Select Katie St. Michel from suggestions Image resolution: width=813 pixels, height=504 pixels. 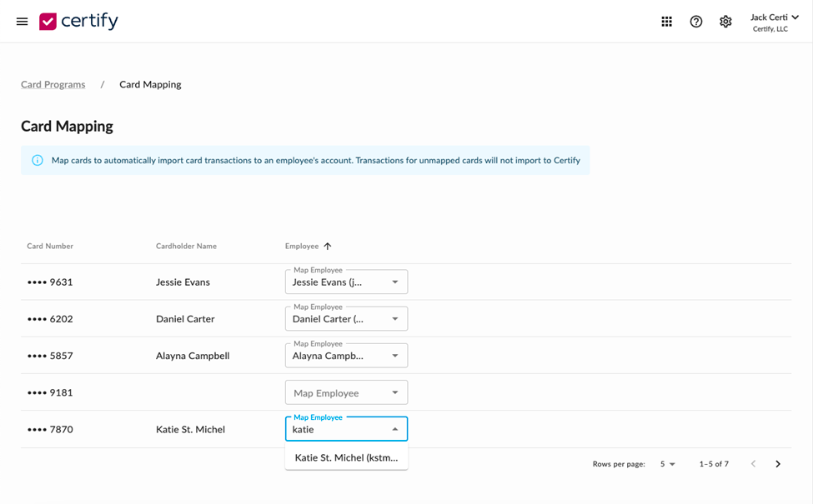(x=346, y=457)
